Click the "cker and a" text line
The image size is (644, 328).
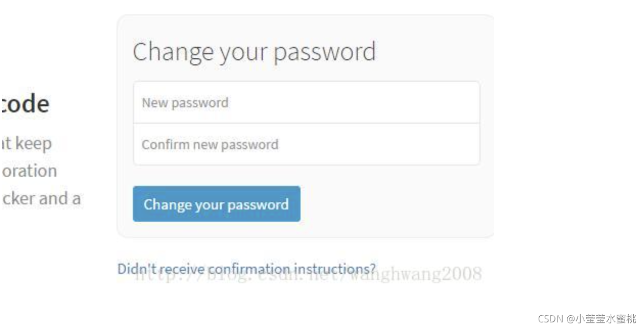point(41,198)
